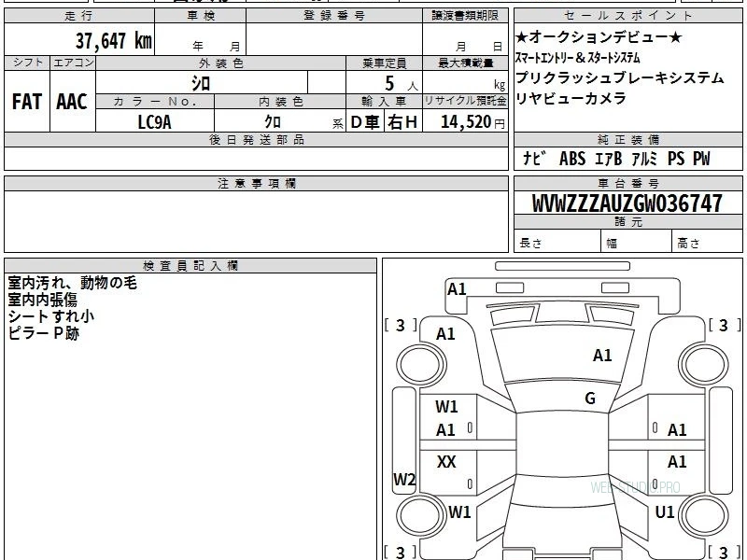The image size is (747, 560).
Task: Click the ナビ equipment entry
Action: tap(534, 159)
